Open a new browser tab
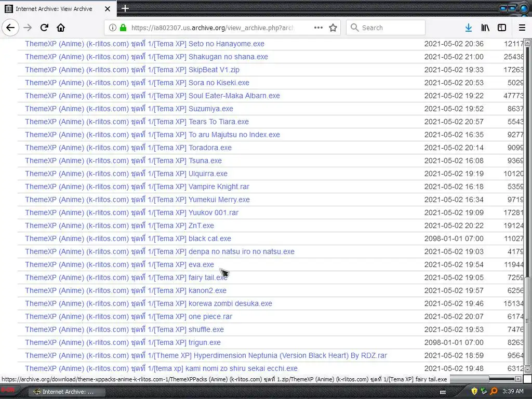This screenshot has width=532, height=399. (x=125, y=8)
